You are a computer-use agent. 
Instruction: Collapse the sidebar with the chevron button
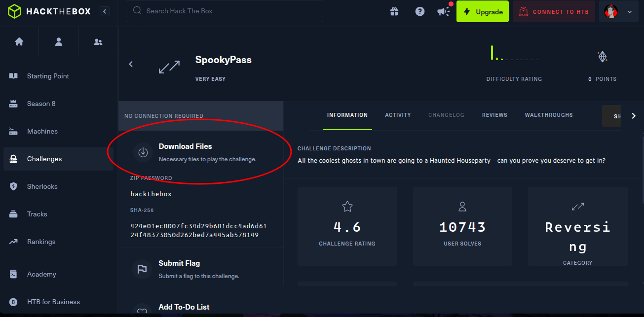pos(104,11)
